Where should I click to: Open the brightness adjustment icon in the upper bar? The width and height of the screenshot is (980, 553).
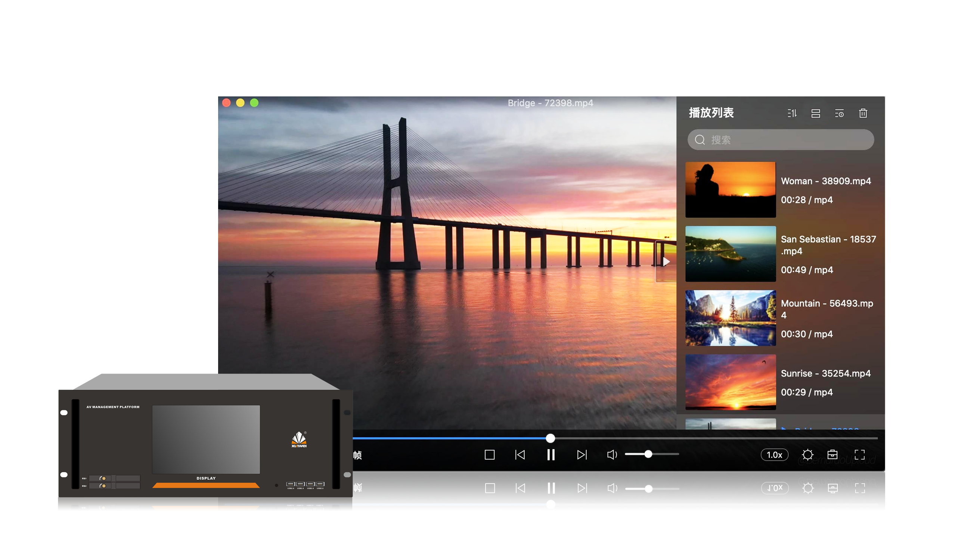(807, 454)
